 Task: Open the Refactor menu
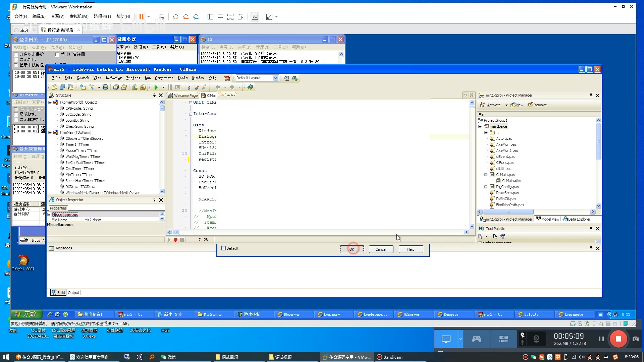[114, 78]
